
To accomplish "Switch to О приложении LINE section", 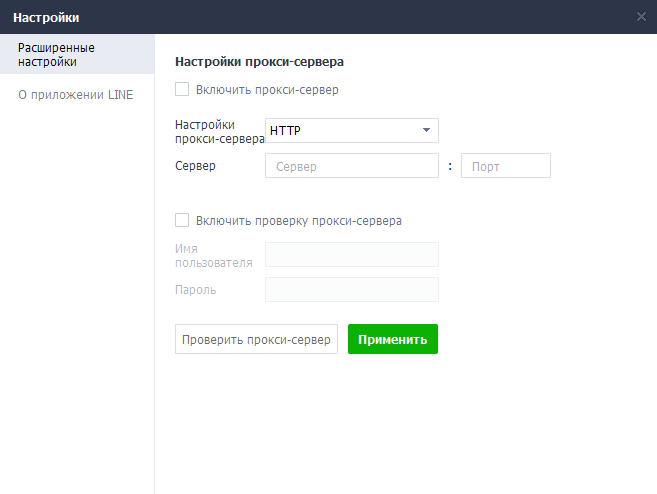I will coord(77,95).
